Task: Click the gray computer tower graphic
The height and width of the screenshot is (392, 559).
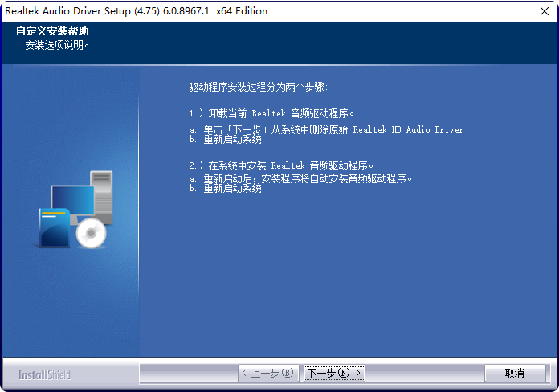Action: (x=102, y=197)
